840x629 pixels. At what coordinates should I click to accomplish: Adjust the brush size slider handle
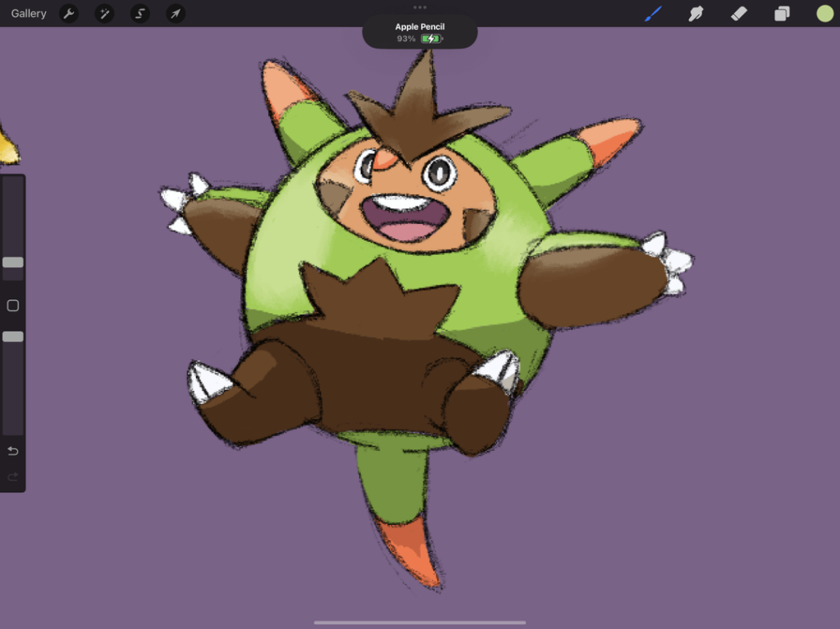click(13, 262)
